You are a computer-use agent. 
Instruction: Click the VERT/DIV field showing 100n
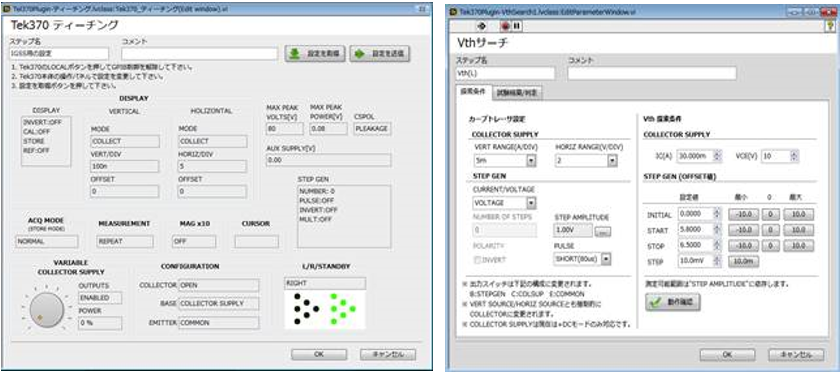(x=125, y=167)
